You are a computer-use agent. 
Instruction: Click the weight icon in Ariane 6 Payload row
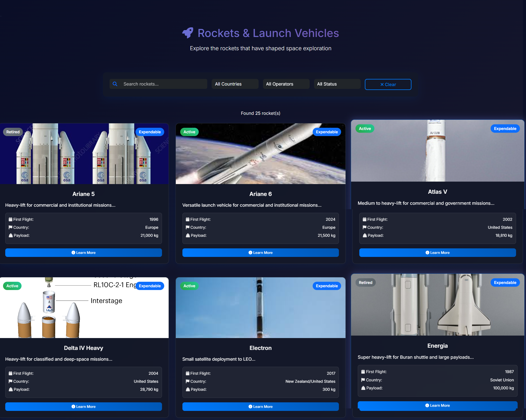click(188, 235)
